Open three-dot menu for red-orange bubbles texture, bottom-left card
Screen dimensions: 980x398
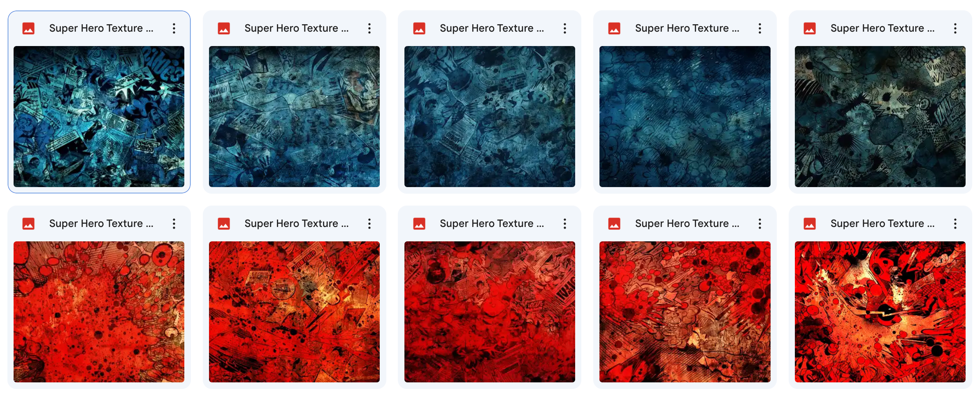click(x=174, y=224)
